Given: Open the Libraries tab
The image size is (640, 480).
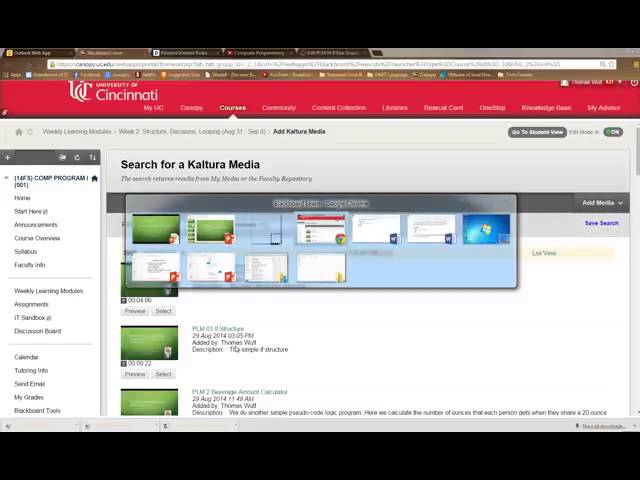Looking at the screenshot, I should coord(395,108).
